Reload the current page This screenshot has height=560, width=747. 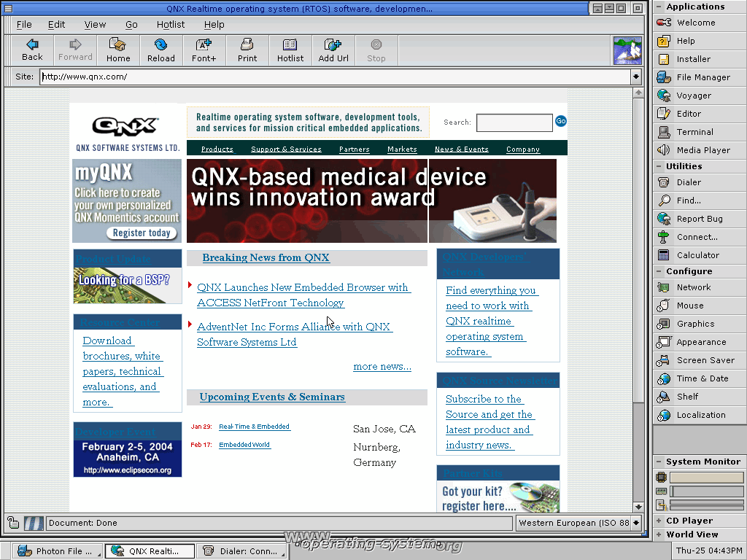point(161,50)
